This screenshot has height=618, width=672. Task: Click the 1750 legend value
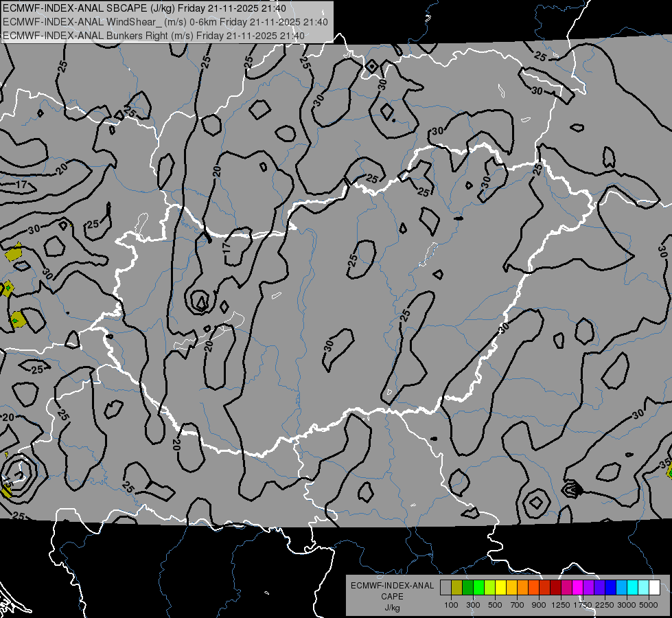point(583,605)
